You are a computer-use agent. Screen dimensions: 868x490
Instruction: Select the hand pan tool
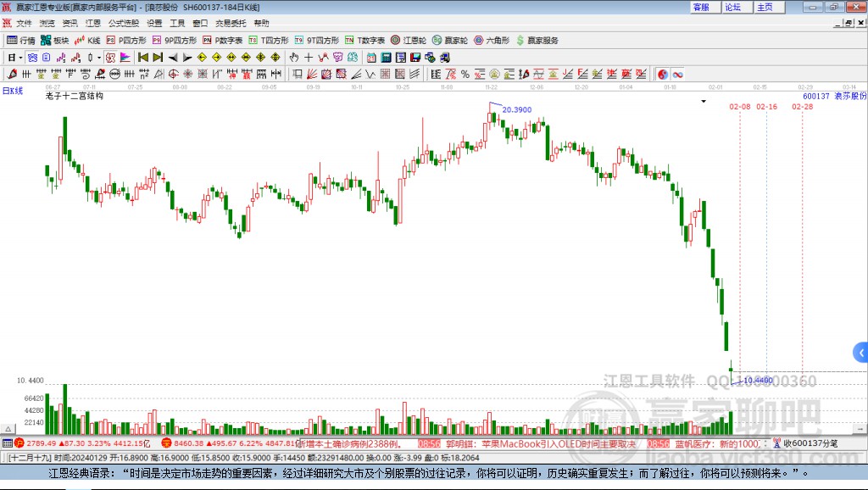[294, 58]
